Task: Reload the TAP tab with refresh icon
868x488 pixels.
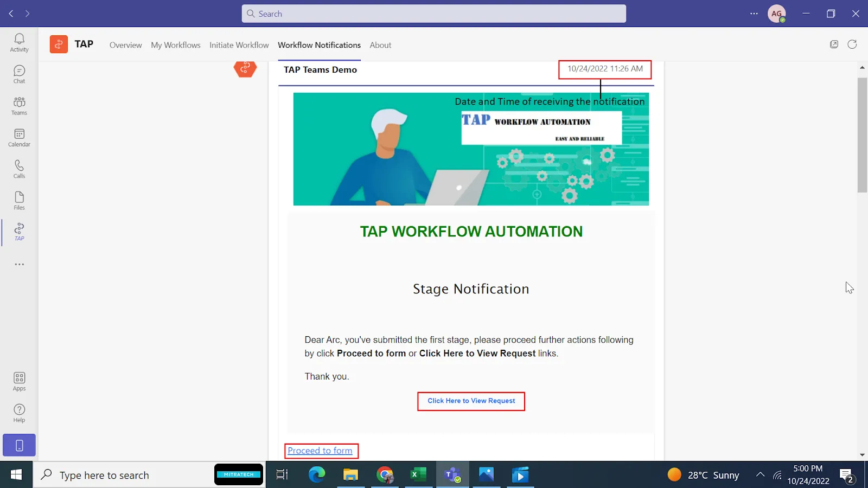Action: tap(852, 44)
